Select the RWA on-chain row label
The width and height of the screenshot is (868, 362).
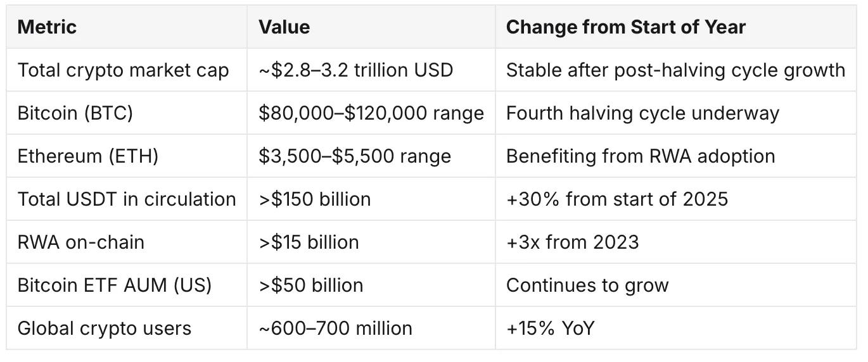81,242
